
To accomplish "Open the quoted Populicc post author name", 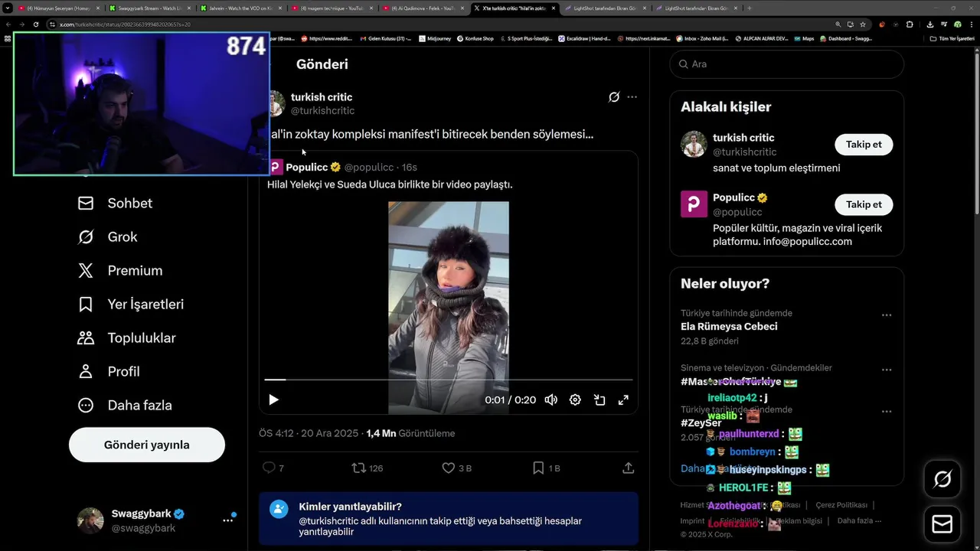I will pyautogui.click(x=306, y=167).
